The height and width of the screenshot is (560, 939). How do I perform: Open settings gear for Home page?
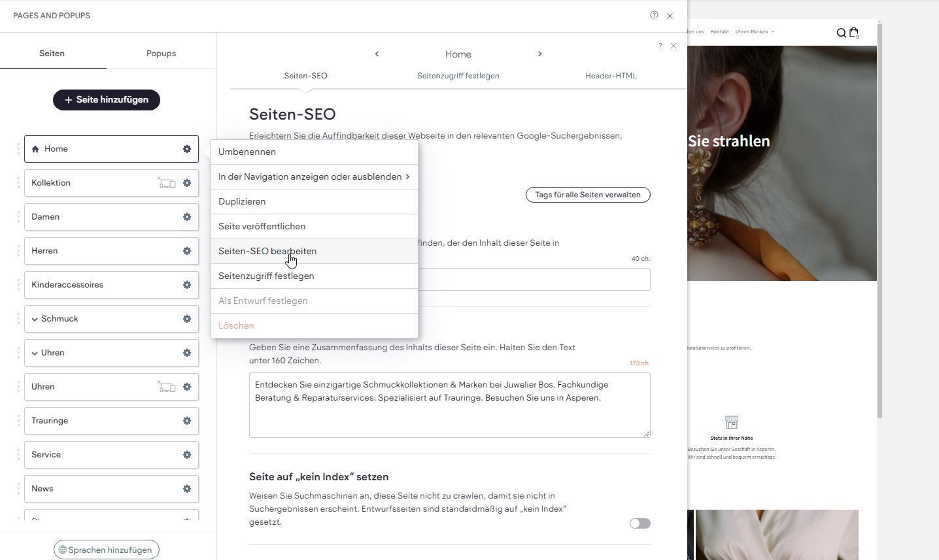pos(187,149)
